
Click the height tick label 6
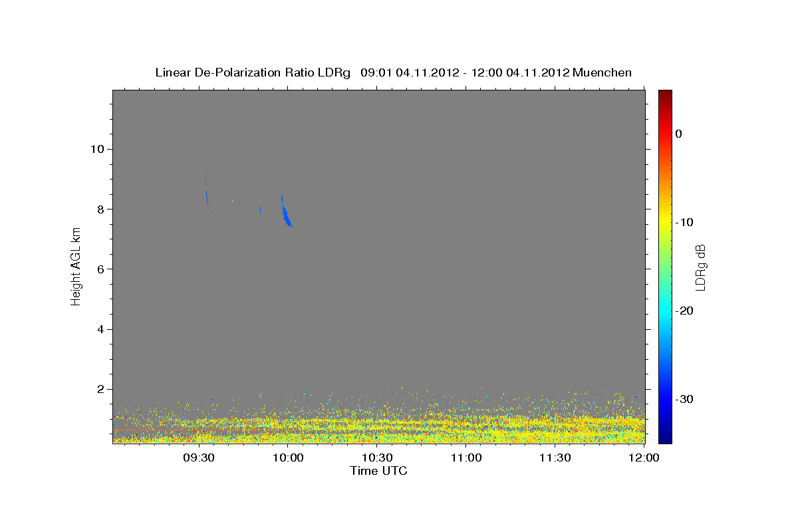click(99, 269)
